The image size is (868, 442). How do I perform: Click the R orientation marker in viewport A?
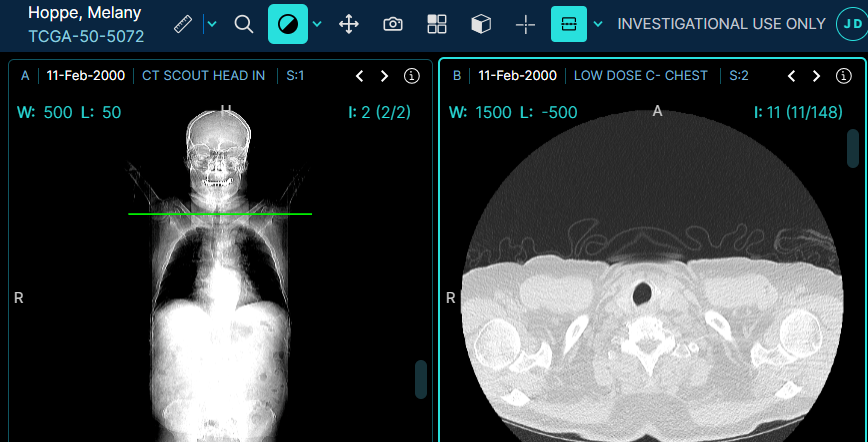pos(19,298)
